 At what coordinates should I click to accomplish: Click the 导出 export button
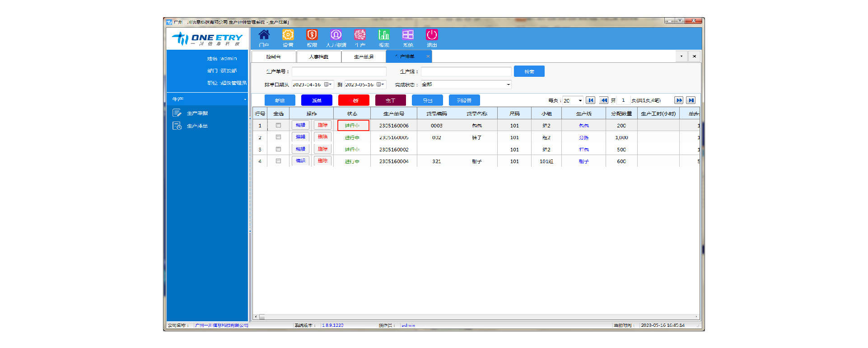click(427, 100)
